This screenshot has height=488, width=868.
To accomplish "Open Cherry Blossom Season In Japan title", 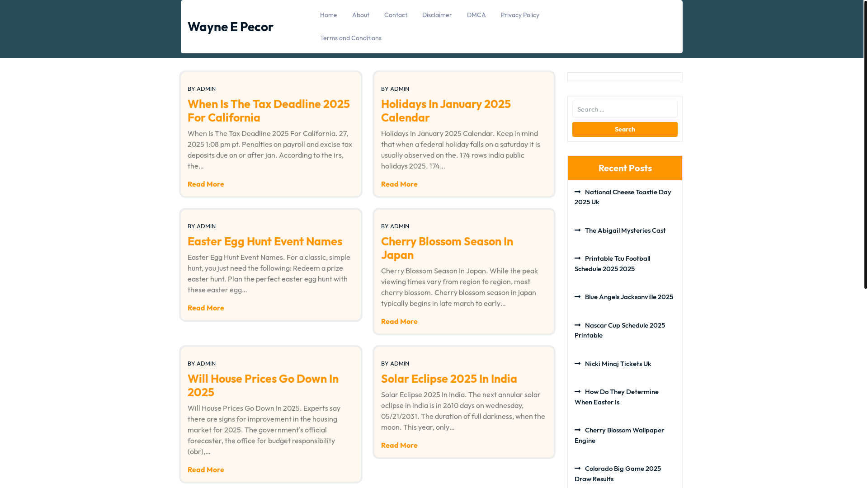I will pos(447,248).
